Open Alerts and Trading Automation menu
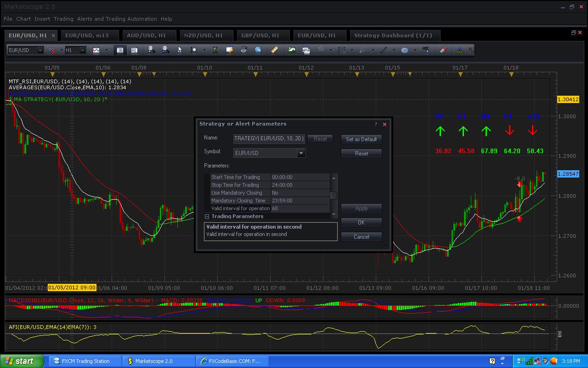The image size is (588, 368). pos(117,19)
